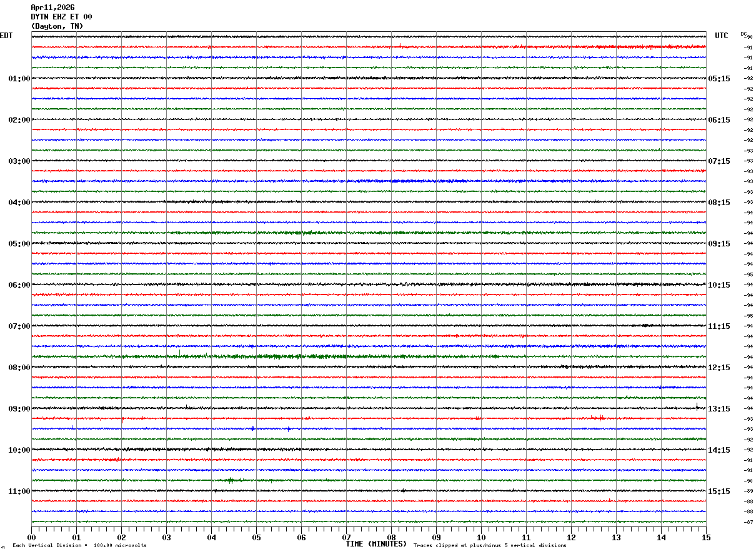
Task: Click the 09:15 UTC time label
Action: pyautogui.click(x=719, y=244)
